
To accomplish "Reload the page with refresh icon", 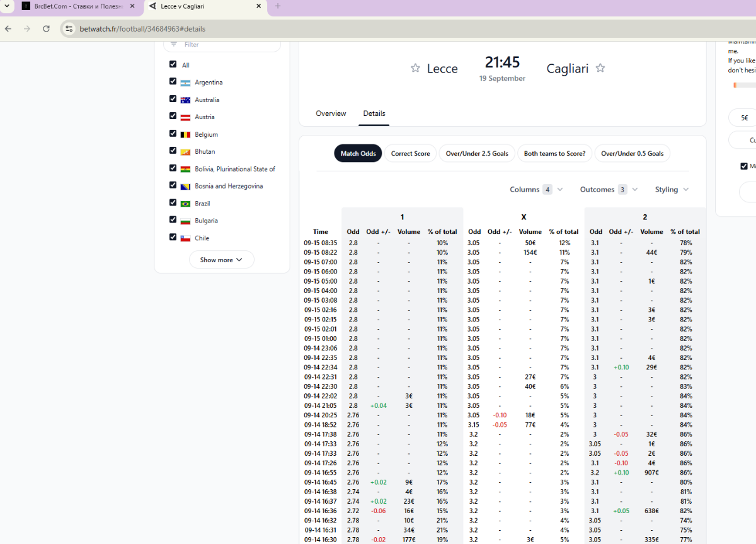I will click(x=46, y=29).
